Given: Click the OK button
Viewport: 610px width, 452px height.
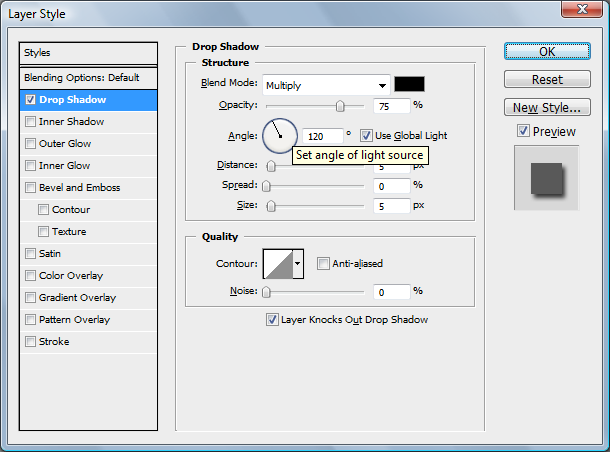Looking at the screenshot, I should pos(547,51).
